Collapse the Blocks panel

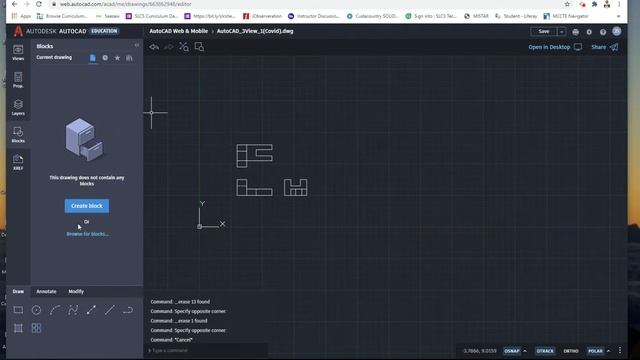pos(137,45)
